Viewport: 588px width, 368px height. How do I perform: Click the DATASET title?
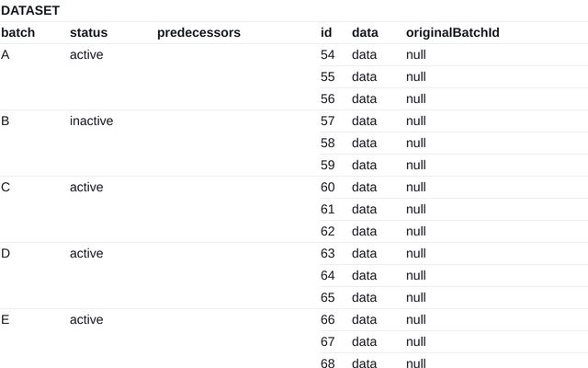(x=30, y=10)
